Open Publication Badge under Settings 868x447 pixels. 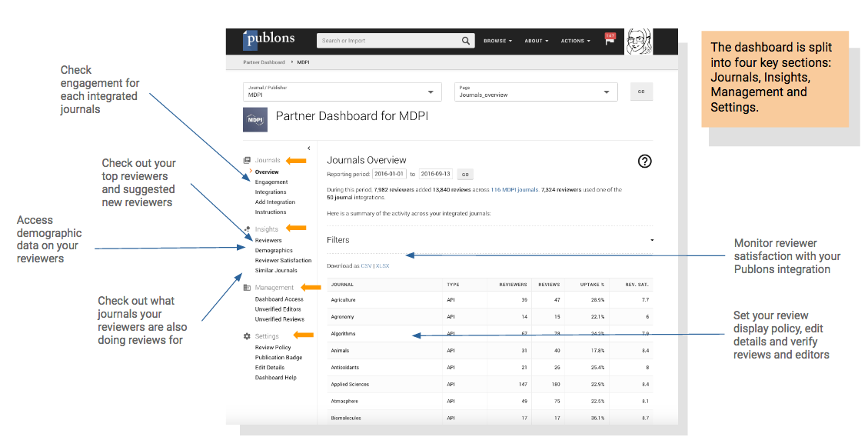click(278, 357)
